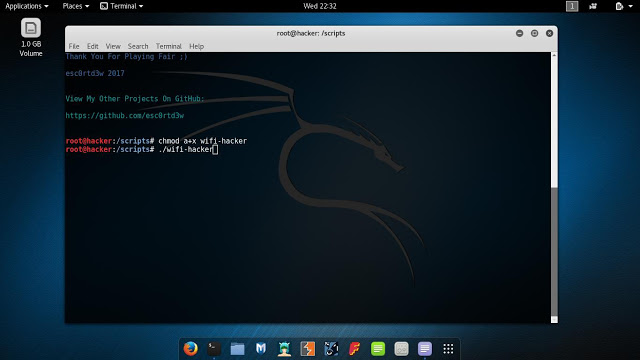The image size is (640, 360).
Task: Open the Edit menu in terminal
Action: 93,46
